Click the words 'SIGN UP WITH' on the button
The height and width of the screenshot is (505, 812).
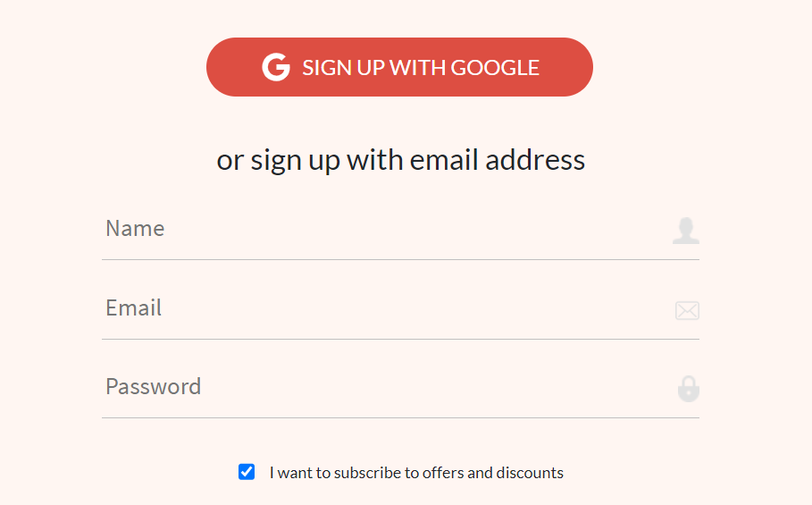click(374, 68)
